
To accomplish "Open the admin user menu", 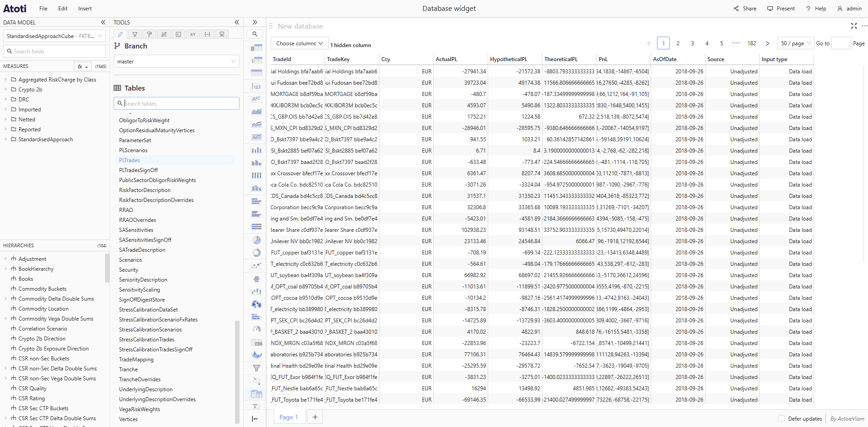I will [x=849, y=9].
